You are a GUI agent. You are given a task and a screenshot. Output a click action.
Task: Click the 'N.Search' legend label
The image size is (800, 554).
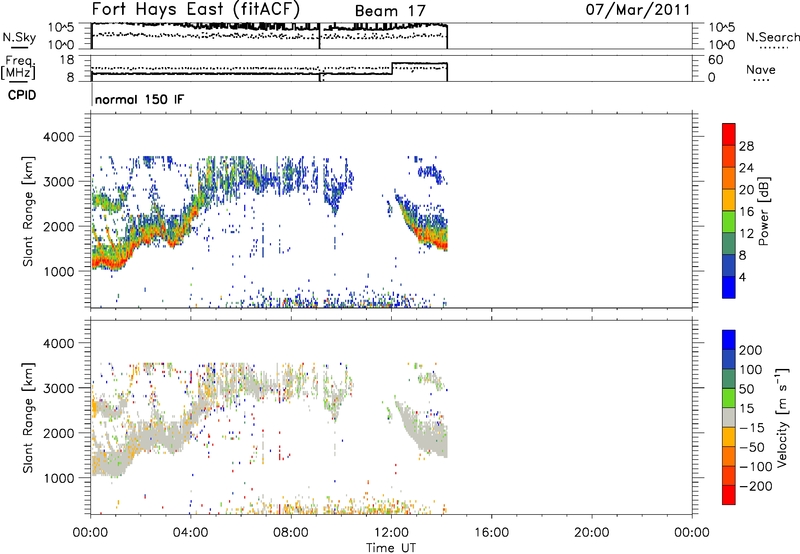tap(772, 37)
